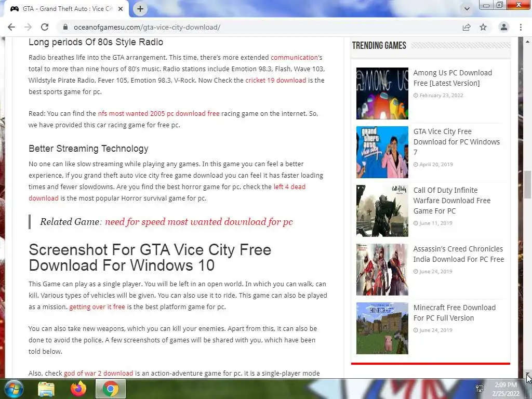Follow the 'getting over it free' link

tap(97, 307)
